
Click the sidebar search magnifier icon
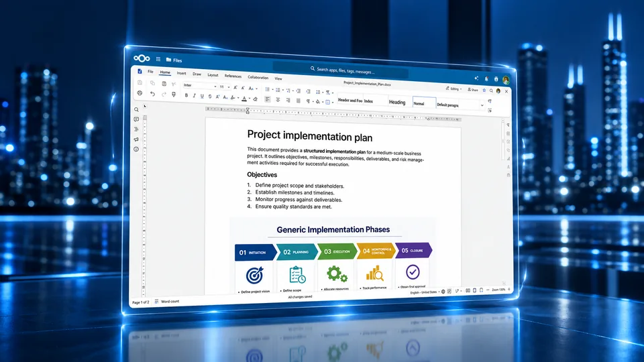(136, 109)
